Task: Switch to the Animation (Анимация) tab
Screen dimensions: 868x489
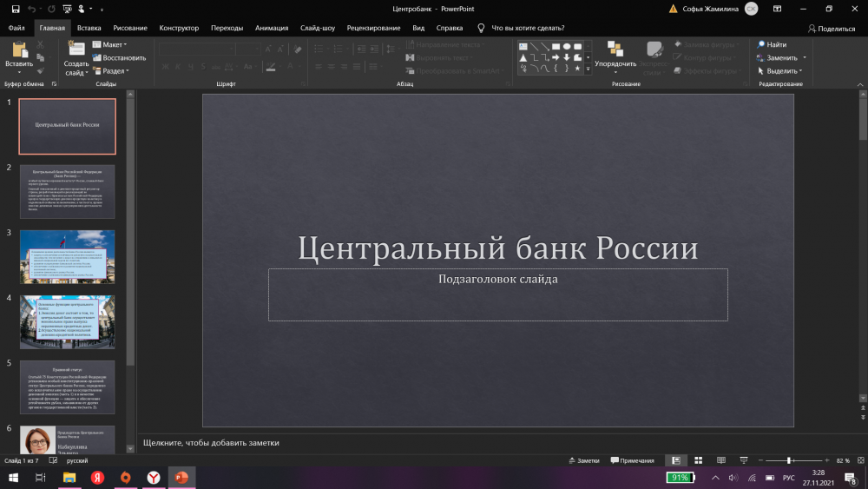Action: tap(272, 28)
